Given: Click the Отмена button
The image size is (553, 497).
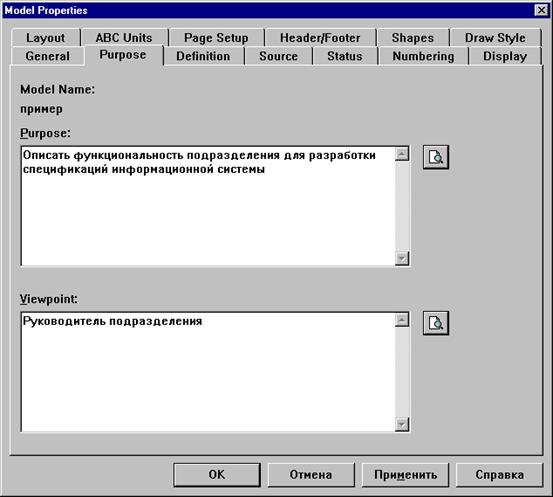Looking at the screenshot, I should (311, 475).
